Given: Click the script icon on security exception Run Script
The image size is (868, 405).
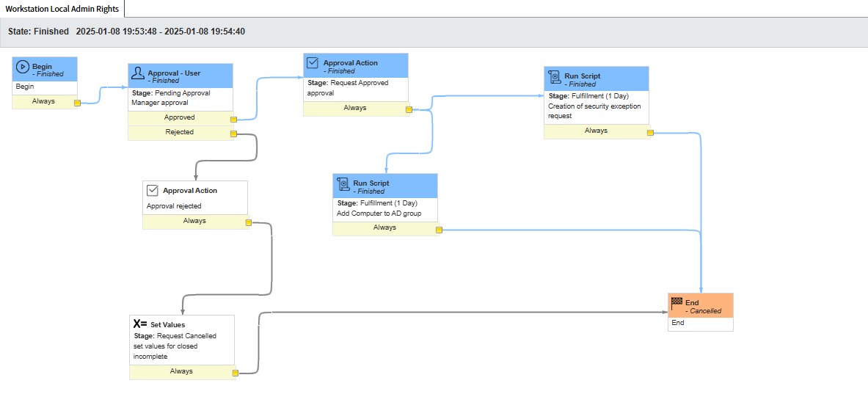Looking at the screenshot, I should pos(554,77).
